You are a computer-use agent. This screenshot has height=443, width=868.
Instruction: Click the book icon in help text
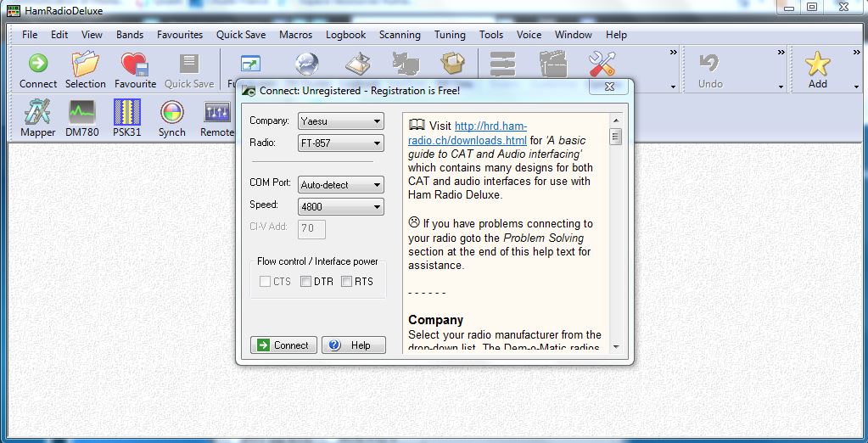coord(417,125)
